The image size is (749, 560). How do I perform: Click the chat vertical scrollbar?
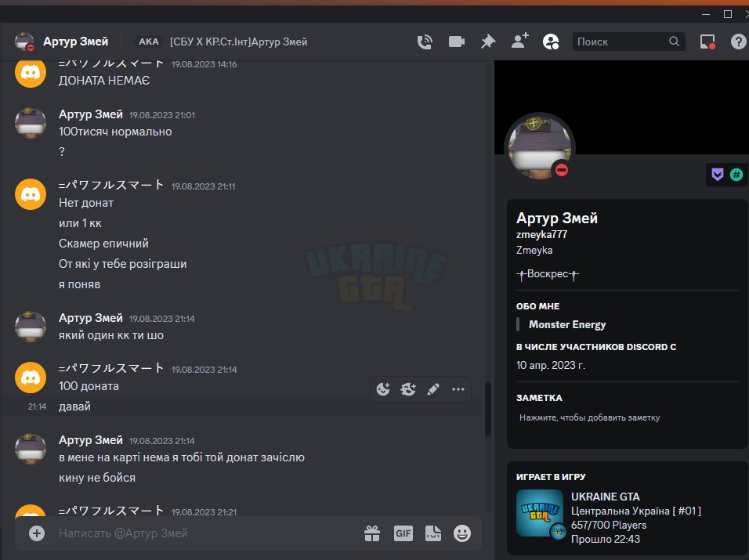[487, 409]
